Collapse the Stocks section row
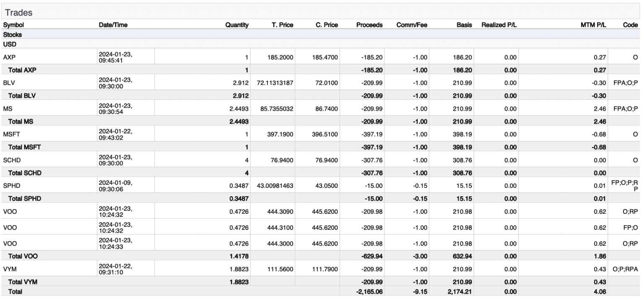The width and height of the screenshot is (644, 301). (13, 34)
